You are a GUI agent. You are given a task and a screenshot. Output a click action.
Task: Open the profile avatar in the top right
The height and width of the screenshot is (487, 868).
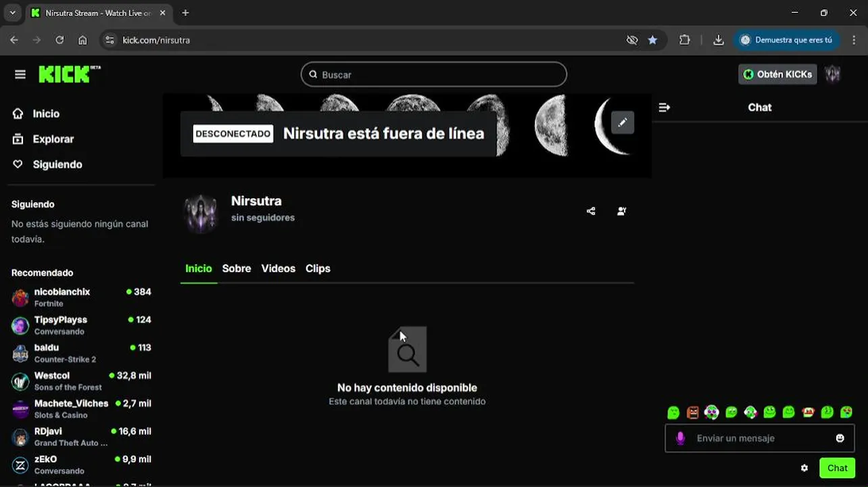pyautogui.click(x=833, y=74)
